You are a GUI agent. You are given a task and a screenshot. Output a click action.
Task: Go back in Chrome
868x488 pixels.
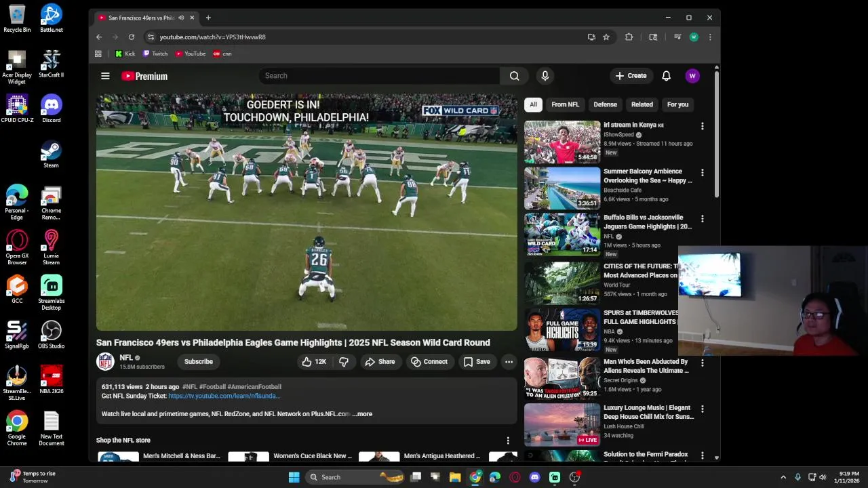99,37
